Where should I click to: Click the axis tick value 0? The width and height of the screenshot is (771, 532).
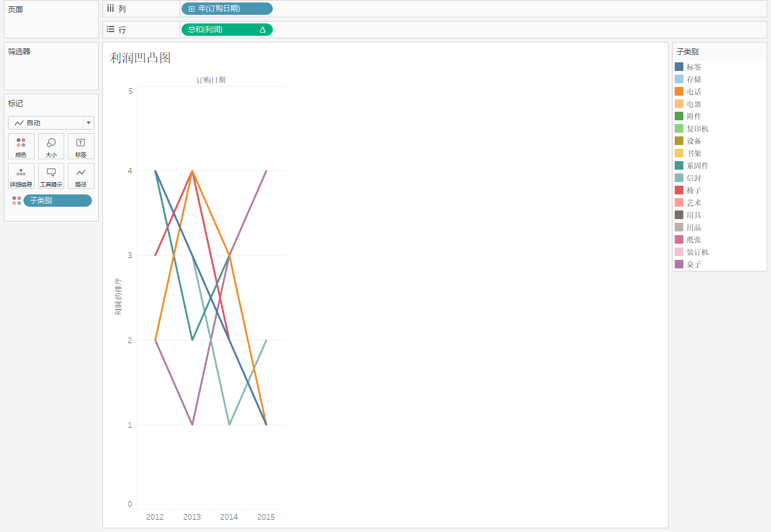pos(130,504)
